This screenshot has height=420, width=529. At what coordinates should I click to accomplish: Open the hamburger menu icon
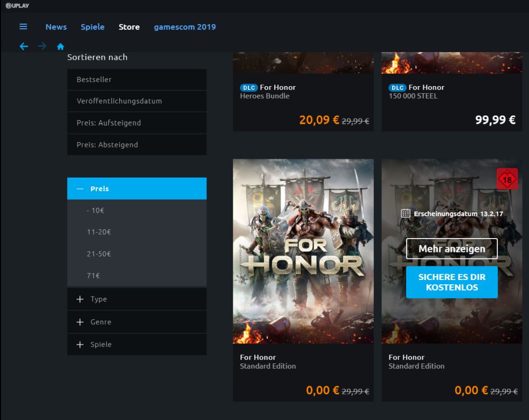(23, 26)
